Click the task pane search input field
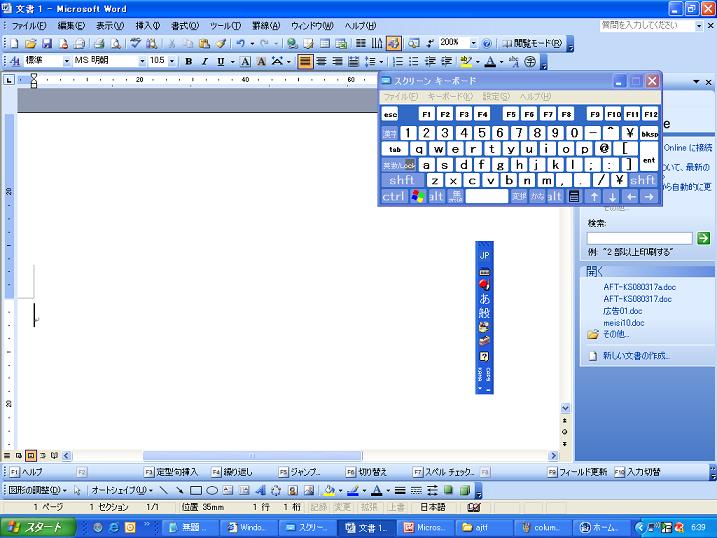717x538 pixels. [x=639, y=238]
